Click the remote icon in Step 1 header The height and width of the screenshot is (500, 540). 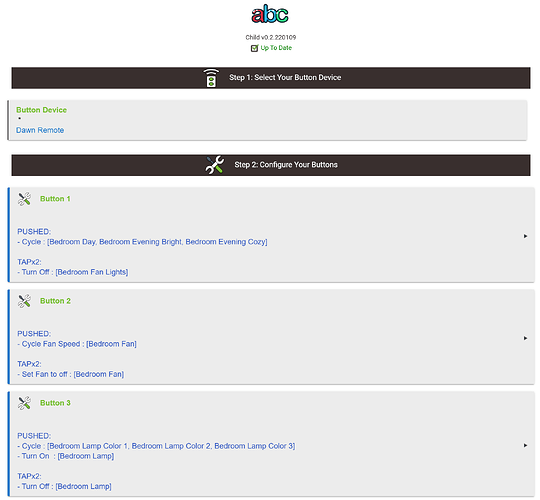[x=211, y=78]
